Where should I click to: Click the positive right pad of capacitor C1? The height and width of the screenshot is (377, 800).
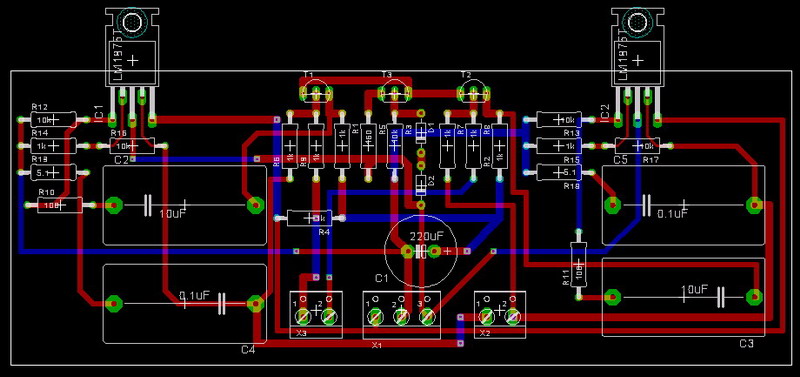[x=435, y=251]
